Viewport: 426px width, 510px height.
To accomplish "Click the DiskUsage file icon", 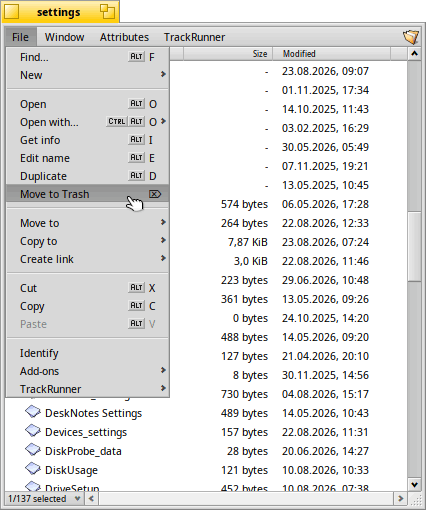I will tap(33, 469).
